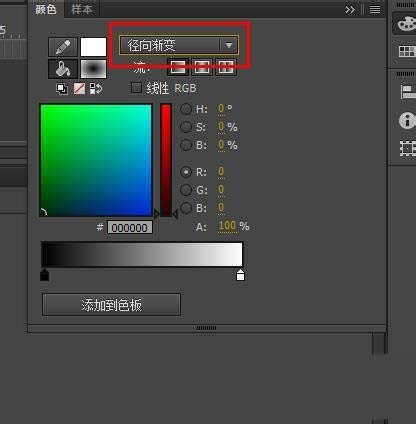Click the hex color field 000000

[130, 228]
